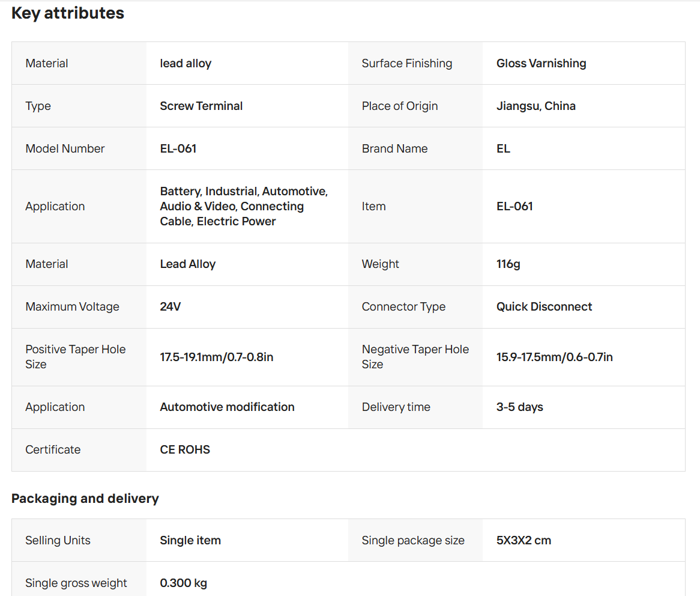Viewport: 700px width, 596px height.
Task: Click the 116g weight value
Action: [508, 264]
